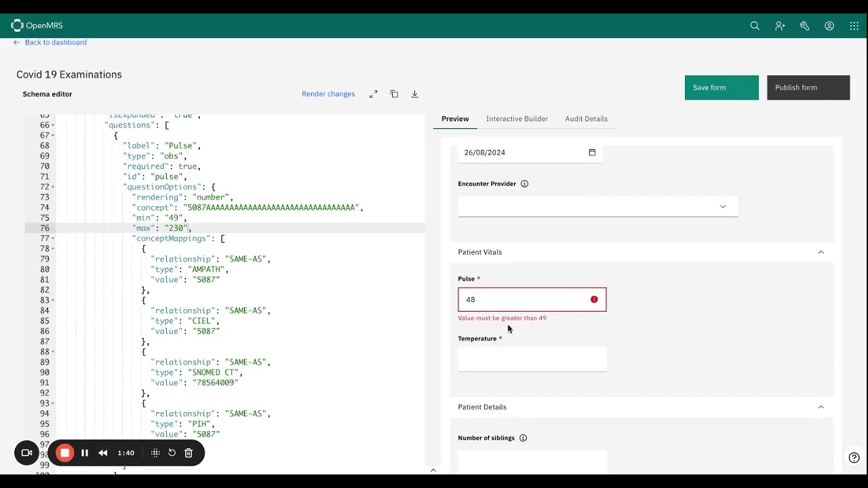Show Encounter Provider info tooltip
The image size is (868, 488).
(x=524, y=184)
